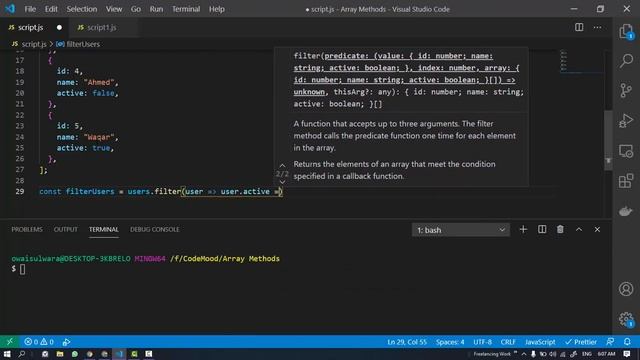Maximize the terminal panel size

(579, 229)
